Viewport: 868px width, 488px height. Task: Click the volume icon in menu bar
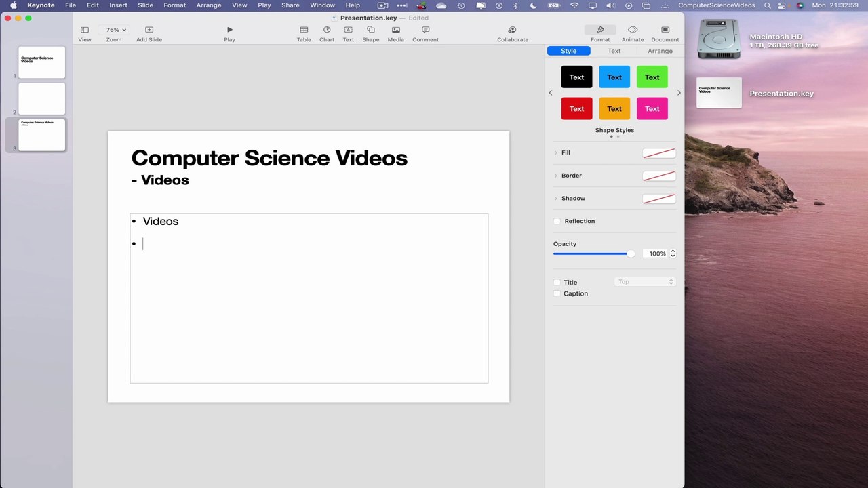pyautogui.click(x=611, y=5)
